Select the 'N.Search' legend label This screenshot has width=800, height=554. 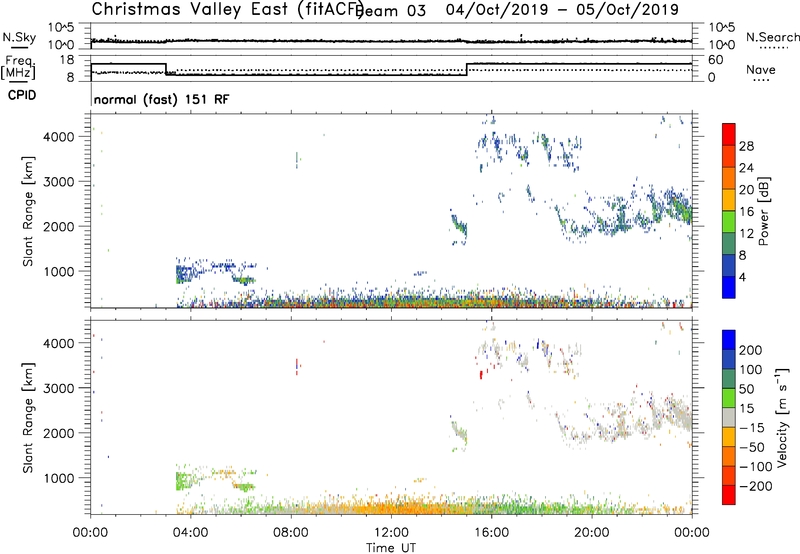tap(773, 37)
